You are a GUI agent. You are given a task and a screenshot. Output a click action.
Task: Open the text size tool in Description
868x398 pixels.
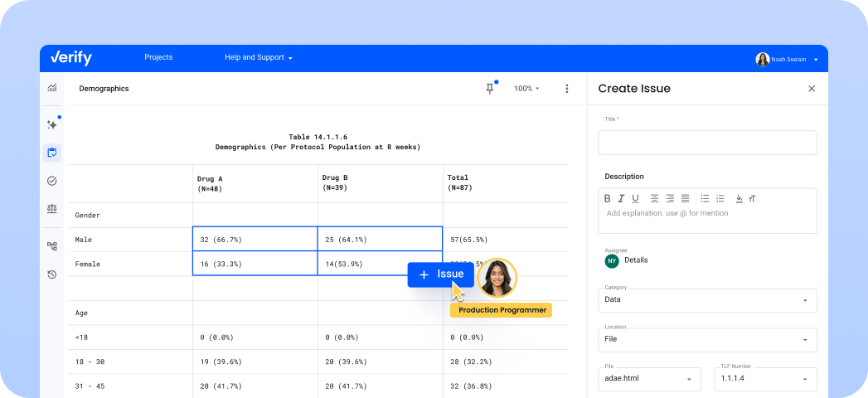(x=752, y=198)
